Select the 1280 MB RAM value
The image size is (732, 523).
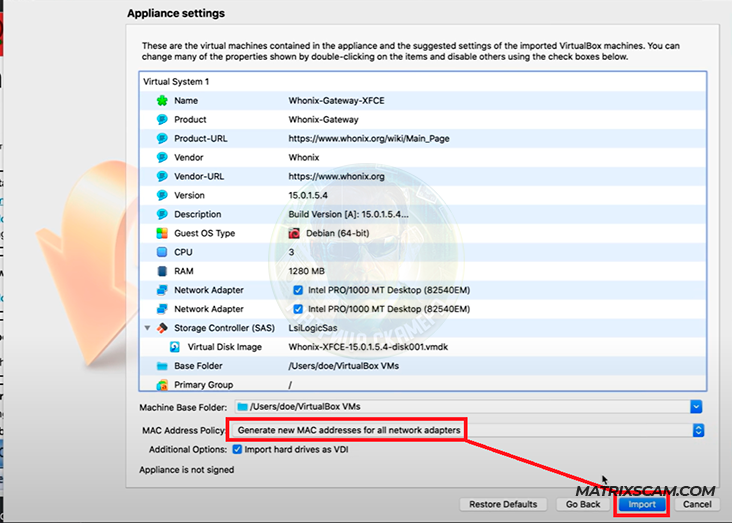(x=306, y=271)
